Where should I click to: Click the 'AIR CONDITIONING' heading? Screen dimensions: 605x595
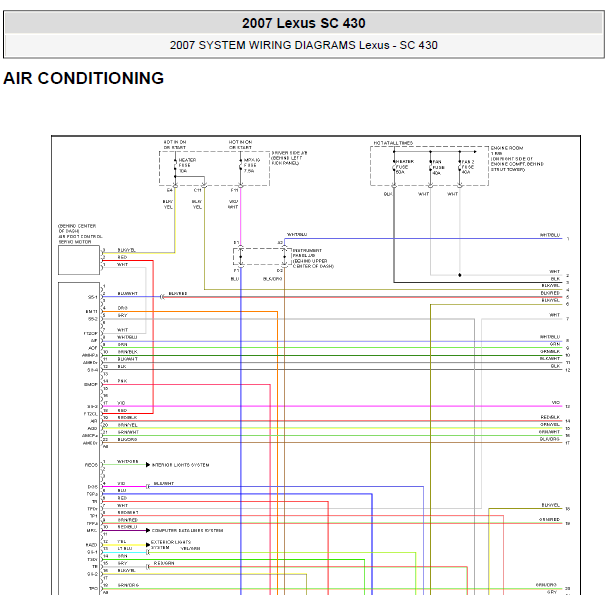click(x=83, y=78)
